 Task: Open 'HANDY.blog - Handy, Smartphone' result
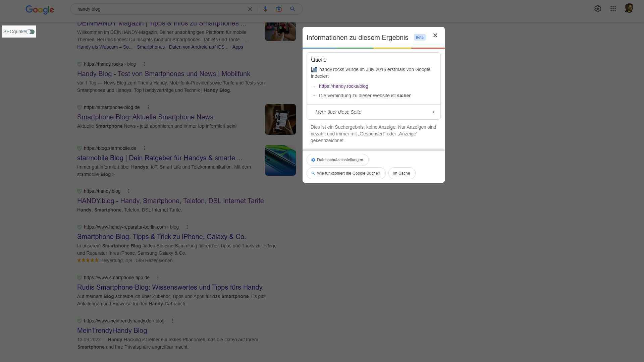tap(170, 201)
